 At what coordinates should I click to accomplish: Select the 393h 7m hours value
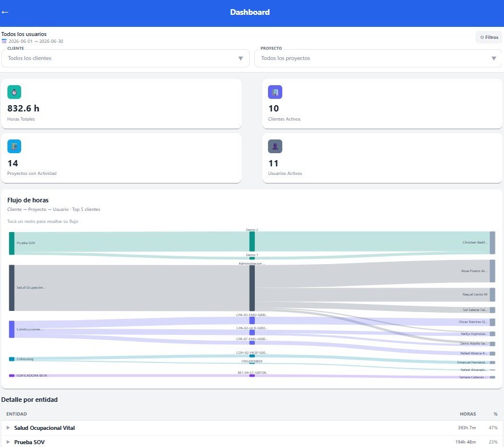(x=467, y=428)
